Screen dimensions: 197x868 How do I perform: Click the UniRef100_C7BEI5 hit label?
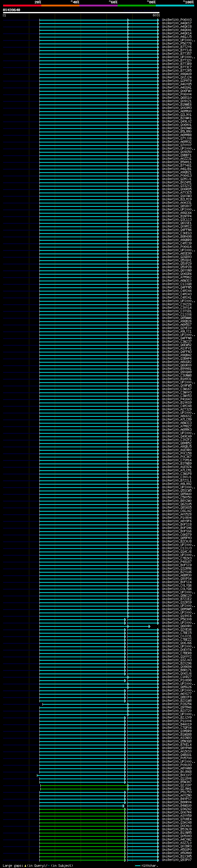[x=177, y=633]
